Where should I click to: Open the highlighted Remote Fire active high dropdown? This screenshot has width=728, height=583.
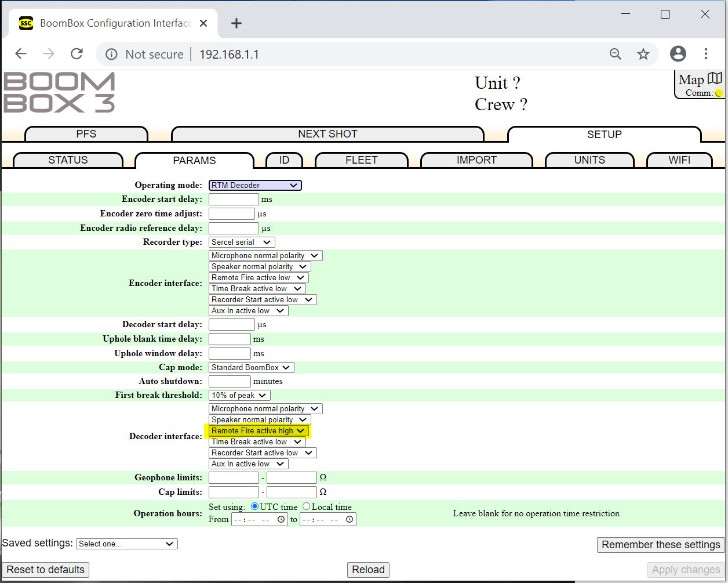(258, 430)
